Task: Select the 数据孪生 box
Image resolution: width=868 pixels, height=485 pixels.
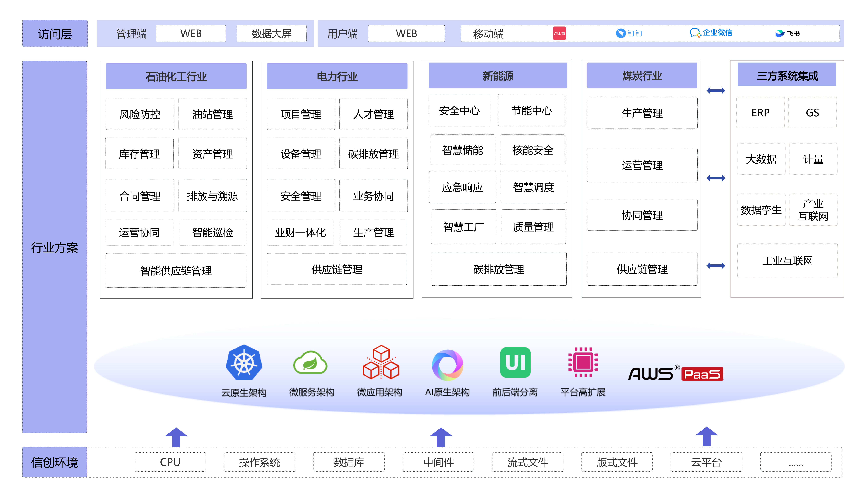Action: [761, 210]
